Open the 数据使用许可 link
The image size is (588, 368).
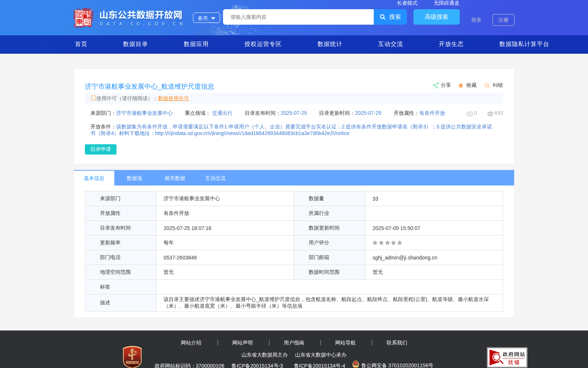(173, 98)
